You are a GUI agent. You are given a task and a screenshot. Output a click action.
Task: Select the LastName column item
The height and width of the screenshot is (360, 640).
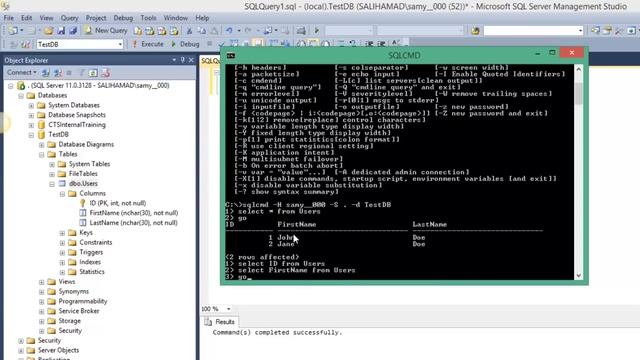coord(133,223)
